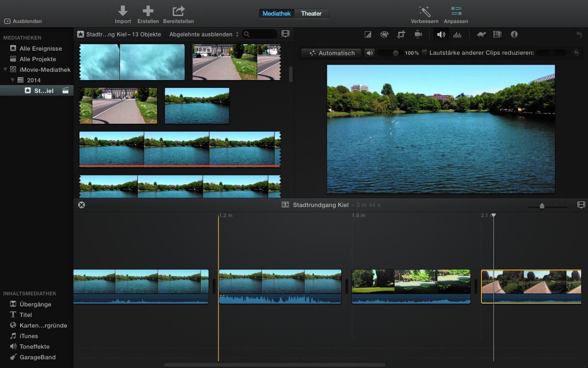
Task: Click the Stadtrundgang Kiel project title
Action: click(320, 205)
